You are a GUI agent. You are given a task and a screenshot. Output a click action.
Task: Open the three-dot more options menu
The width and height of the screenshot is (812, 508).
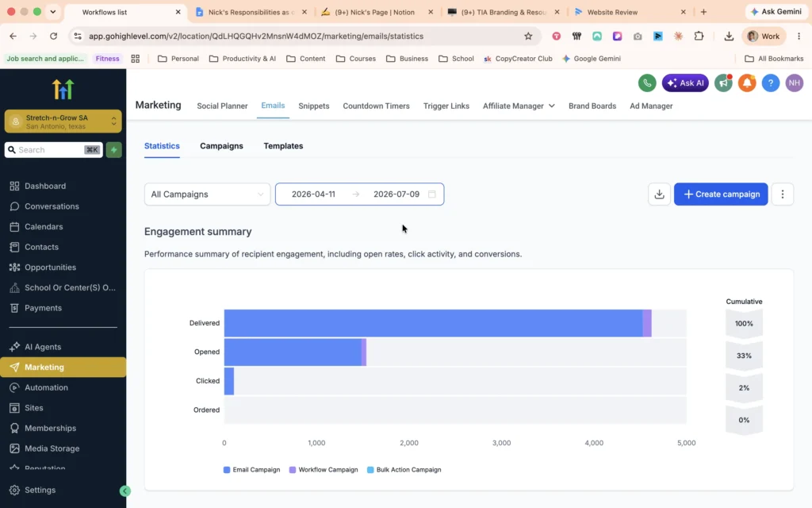[x=783, y=194]
